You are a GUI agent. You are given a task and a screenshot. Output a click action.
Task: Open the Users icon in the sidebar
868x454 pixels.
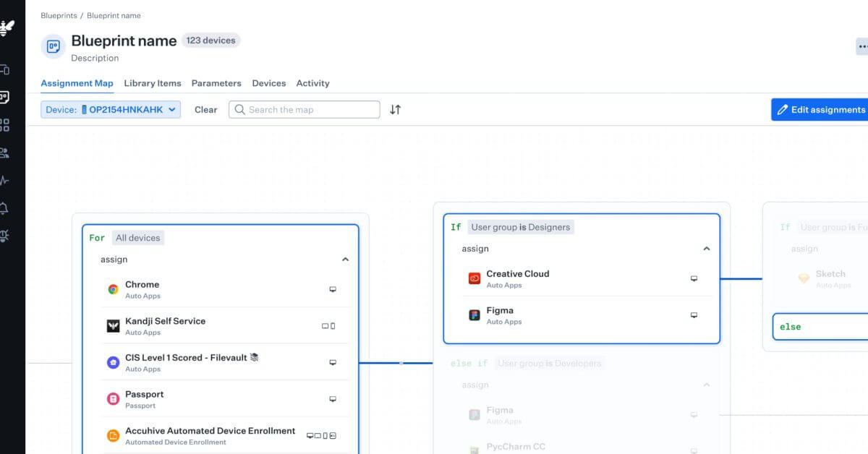[4, 153]
